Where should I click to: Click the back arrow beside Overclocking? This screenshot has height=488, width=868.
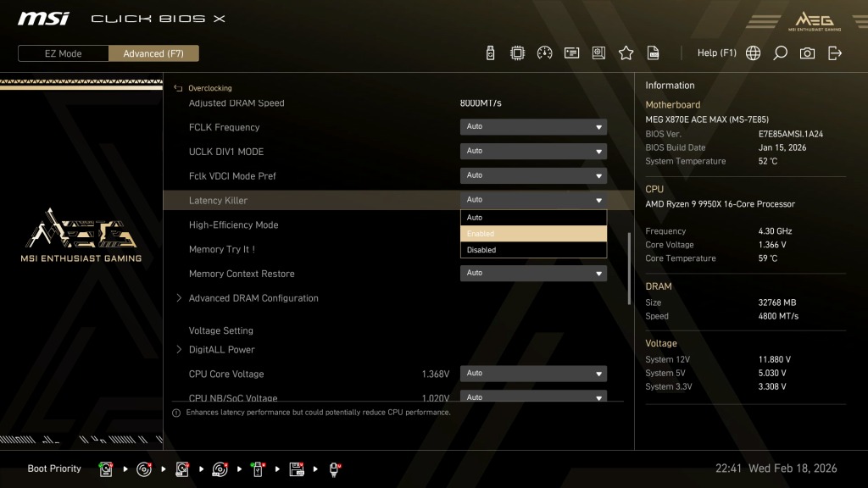(x=178, y=88)
